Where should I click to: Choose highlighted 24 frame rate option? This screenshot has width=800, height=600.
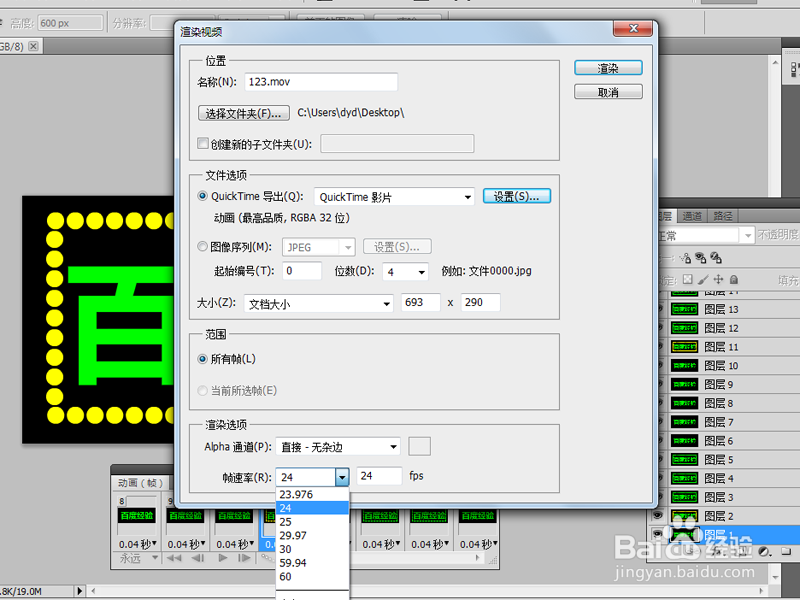[x=312, y=508]
